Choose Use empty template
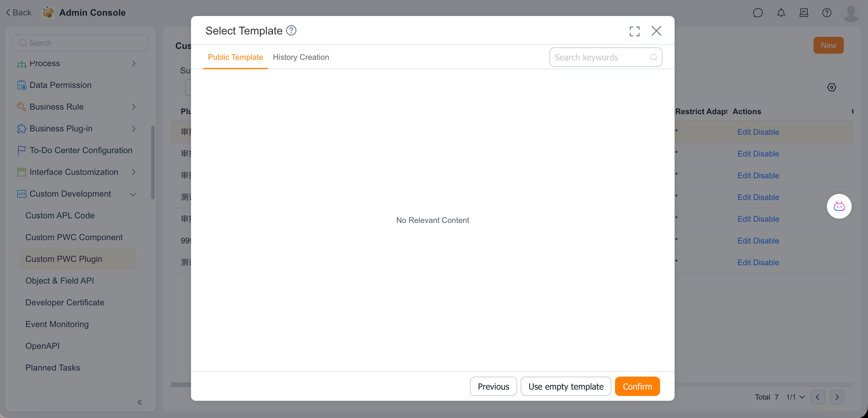 (566, 386)
